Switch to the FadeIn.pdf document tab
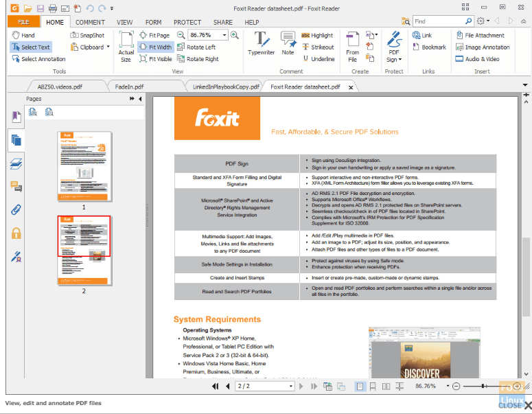532x414 pixels. coord(129,87)
